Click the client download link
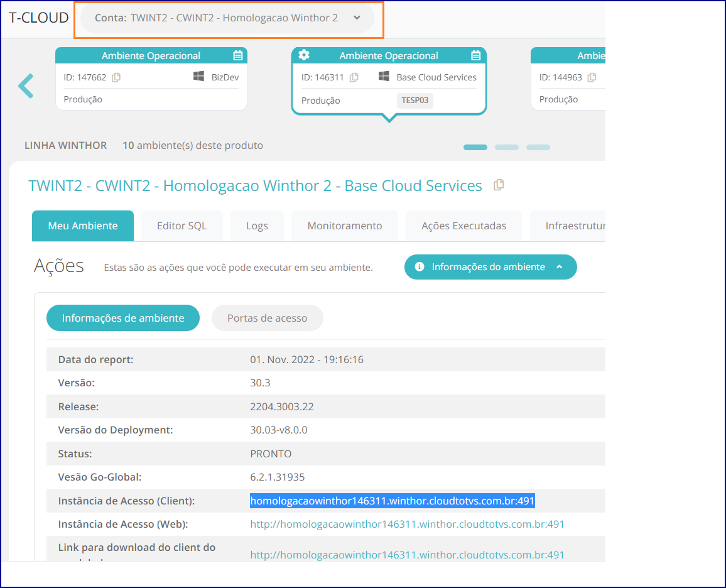Viewport: 726px width, 588px height. click(407, 555)
